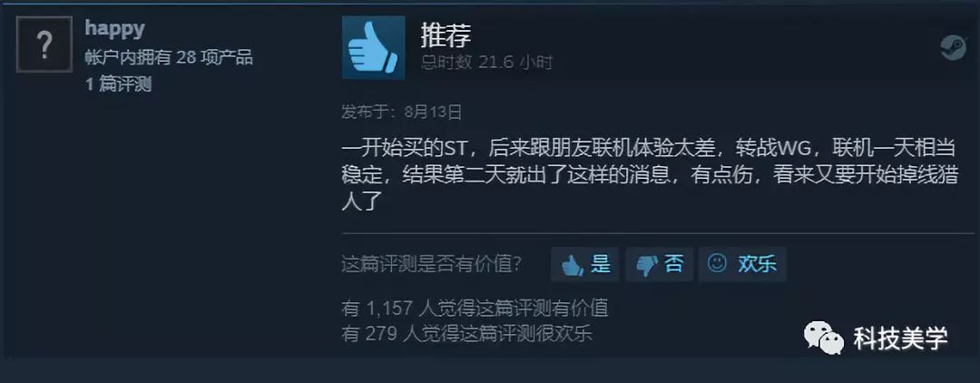The image size is (980, 383).
Task: Click the thumbs-up icon inside the 是 button
Action: click(573, 265)
